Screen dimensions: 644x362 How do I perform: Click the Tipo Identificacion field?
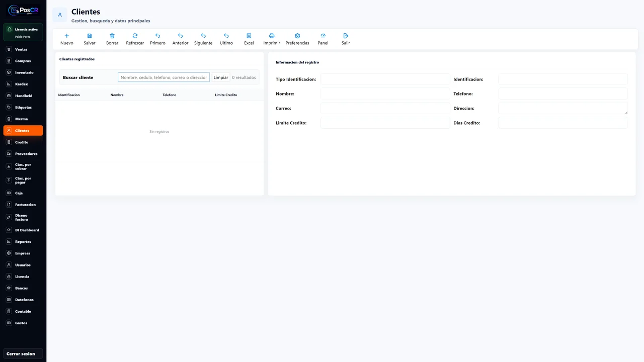385,79
